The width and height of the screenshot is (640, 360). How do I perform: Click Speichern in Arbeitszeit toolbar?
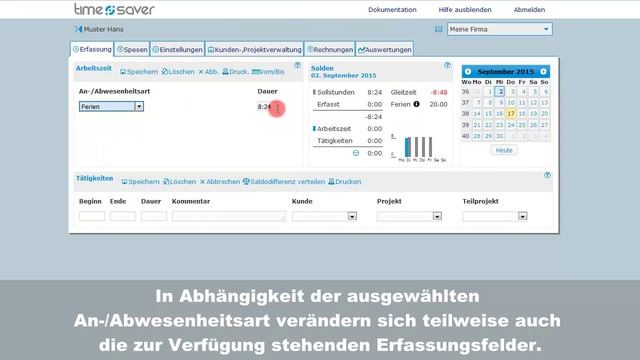139,72
